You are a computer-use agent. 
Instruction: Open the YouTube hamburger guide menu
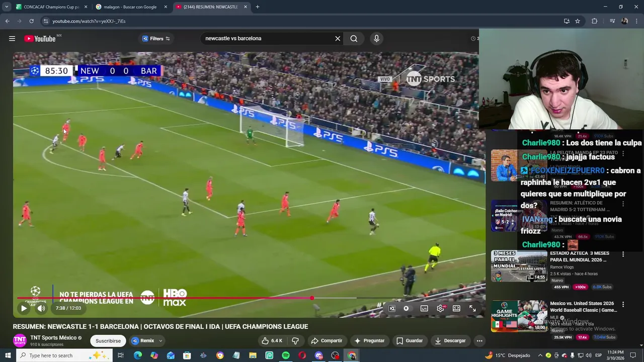(x=12, y=39)
